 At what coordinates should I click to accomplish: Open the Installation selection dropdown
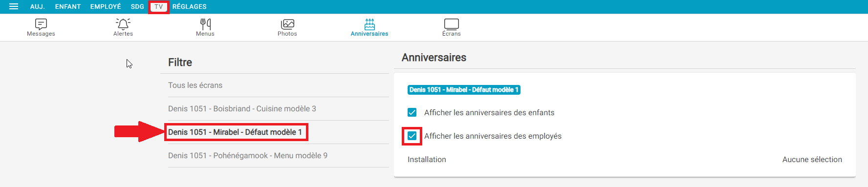(625, 159)
